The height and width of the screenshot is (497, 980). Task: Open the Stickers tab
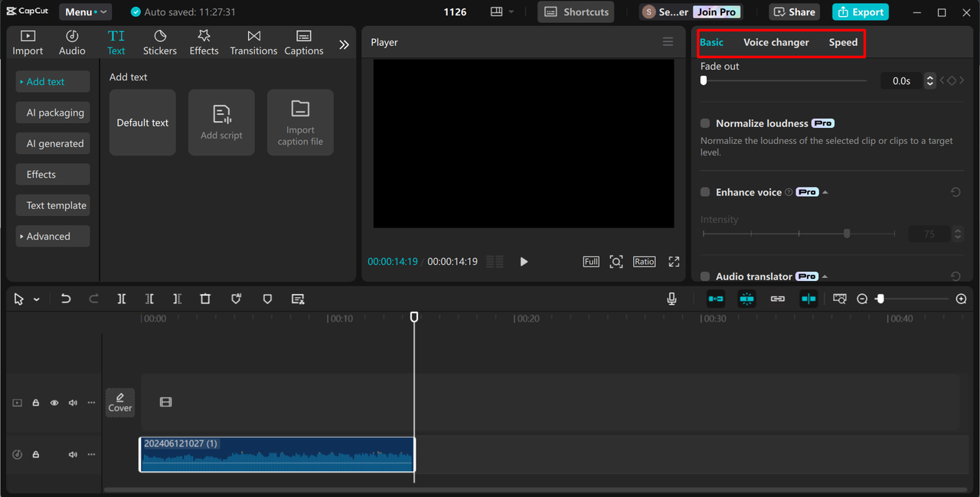[x=160, y=43]
